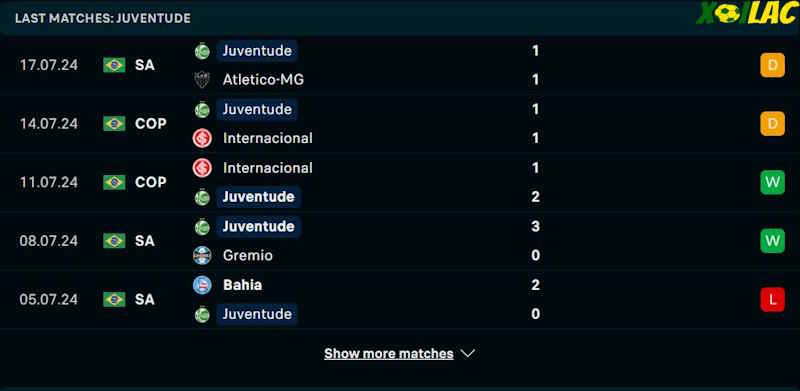Click the red L result badge
Viewport: 800px width, 391px height.
click(772, 299)
